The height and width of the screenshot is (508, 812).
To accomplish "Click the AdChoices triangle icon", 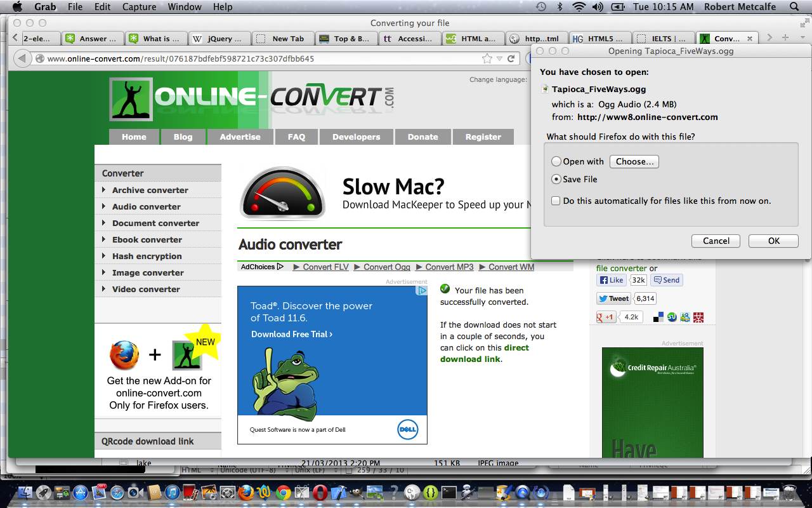I will (x=280, y=267).
